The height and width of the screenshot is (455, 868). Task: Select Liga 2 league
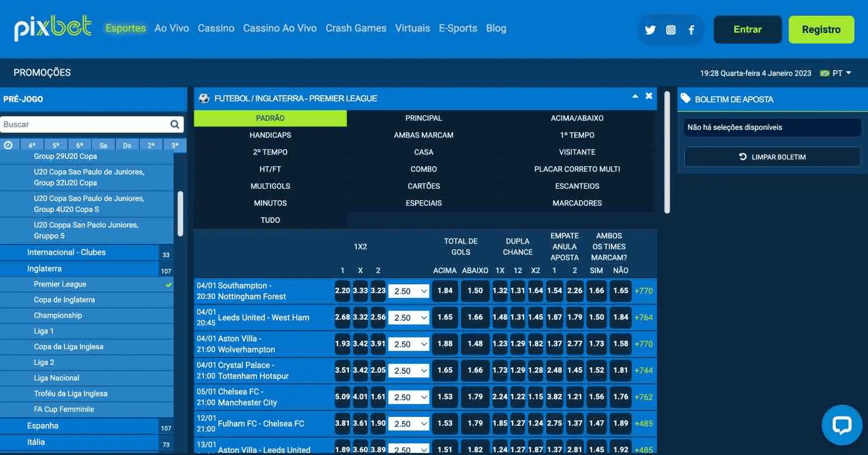pyautogui.click(x=87, y=363)
